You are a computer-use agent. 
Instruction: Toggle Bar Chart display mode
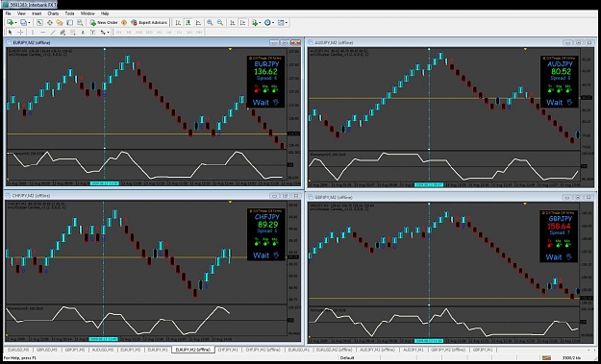pyautogui.click(x=178, y=23)
